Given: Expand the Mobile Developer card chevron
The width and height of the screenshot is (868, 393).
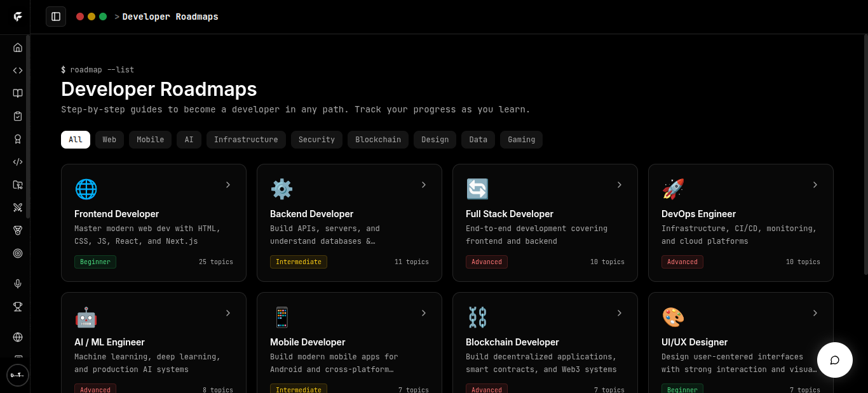Looking at the screenshot, I should [424, 313].
